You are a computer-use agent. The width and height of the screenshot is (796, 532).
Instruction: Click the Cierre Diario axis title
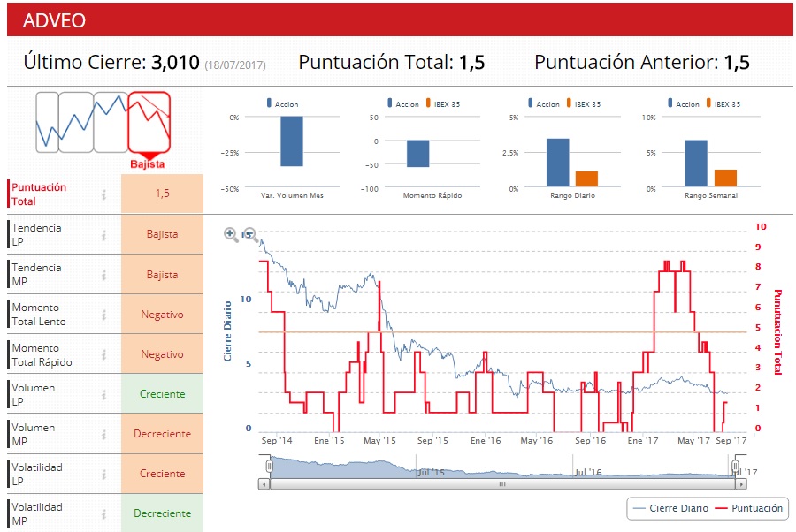(227, 331)
